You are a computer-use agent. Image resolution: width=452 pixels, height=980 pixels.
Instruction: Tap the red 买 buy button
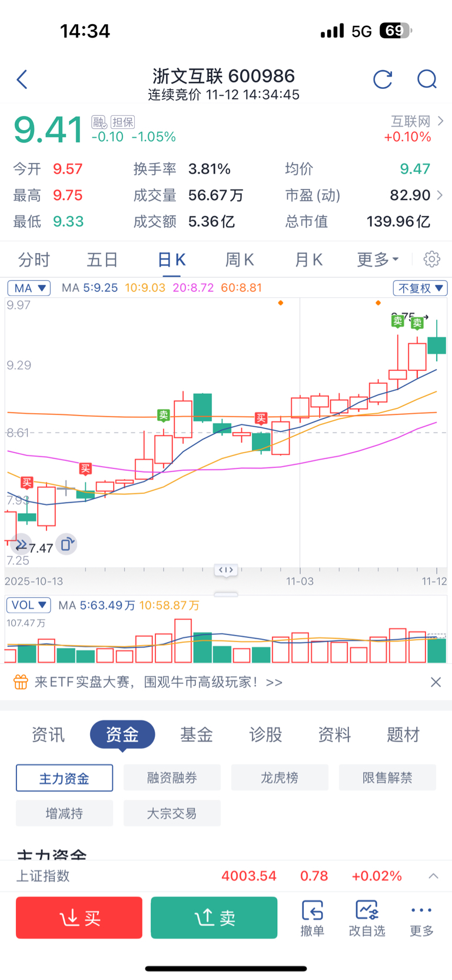pos(79,918)
